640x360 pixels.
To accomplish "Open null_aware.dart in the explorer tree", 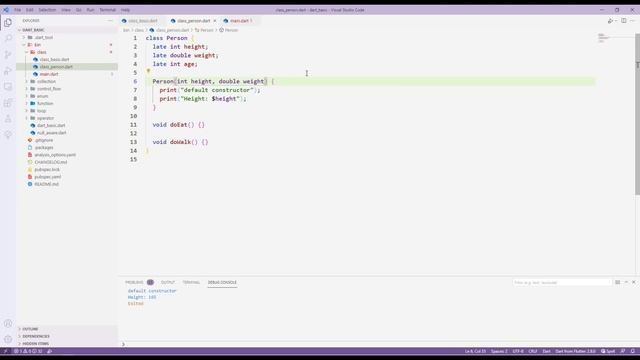I will 51,133.
